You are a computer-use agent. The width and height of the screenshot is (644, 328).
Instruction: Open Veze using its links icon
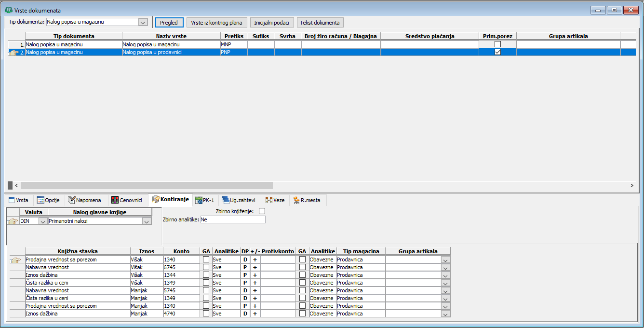tap(269, 200)
